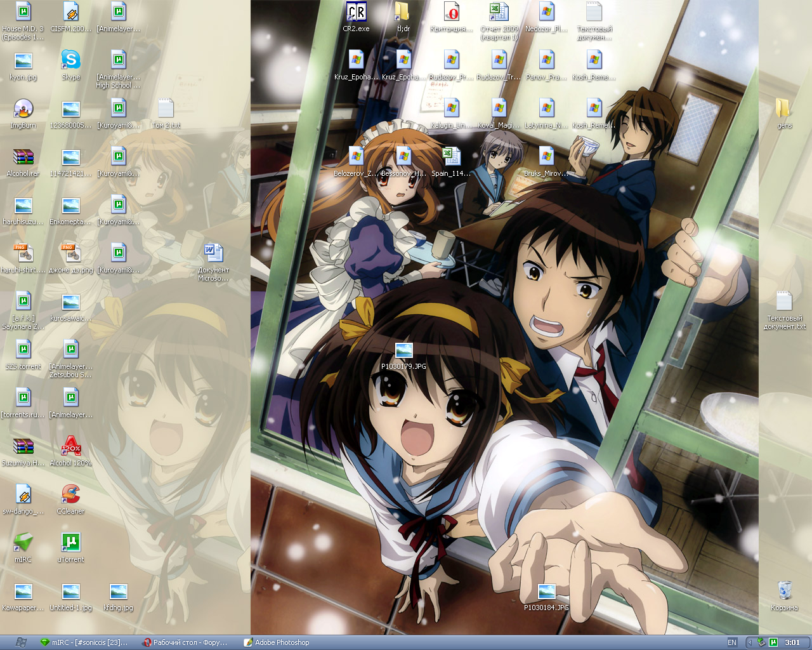Select the Rudazov_Pr... file
This screenshot has height=650, width=812.
click(x=452, y=65)
